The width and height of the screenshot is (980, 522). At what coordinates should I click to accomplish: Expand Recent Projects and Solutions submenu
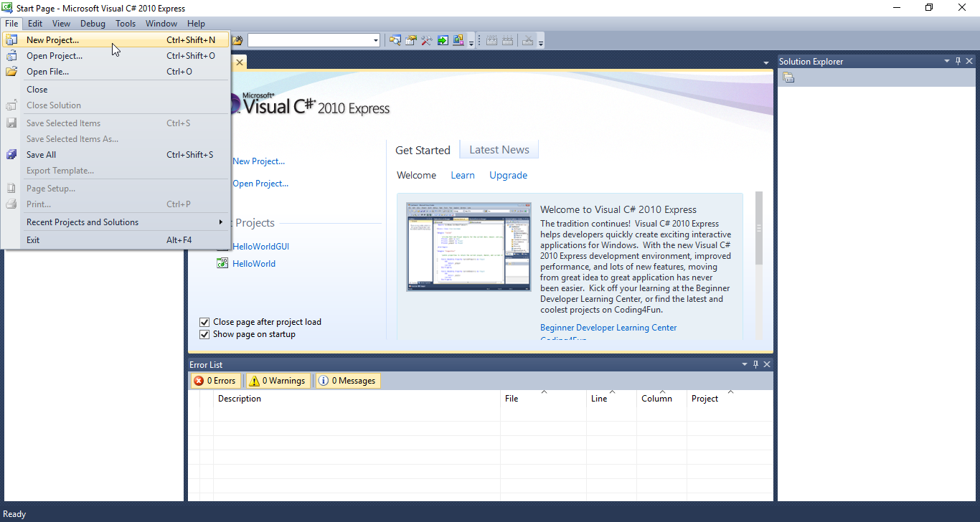116,222
